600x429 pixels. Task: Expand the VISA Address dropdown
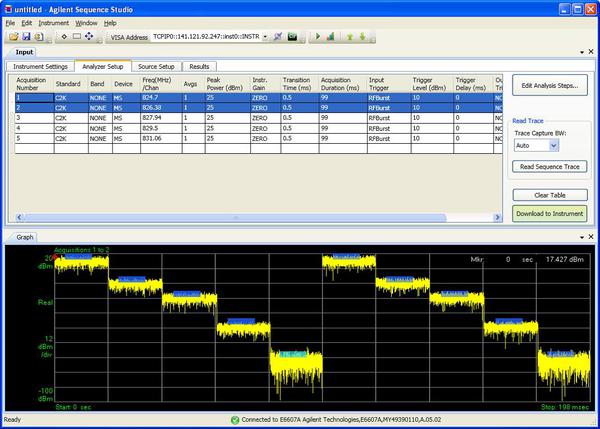point(264,37)
